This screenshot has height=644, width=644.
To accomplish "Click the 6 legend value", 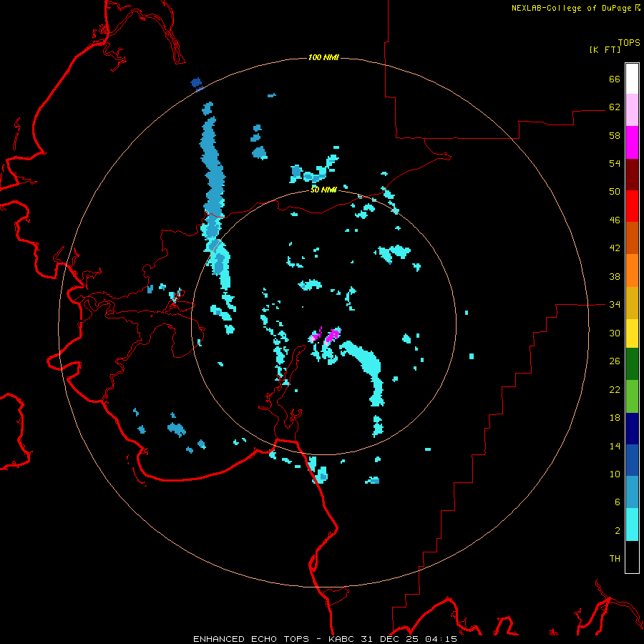I will click(x=618, y=502).
